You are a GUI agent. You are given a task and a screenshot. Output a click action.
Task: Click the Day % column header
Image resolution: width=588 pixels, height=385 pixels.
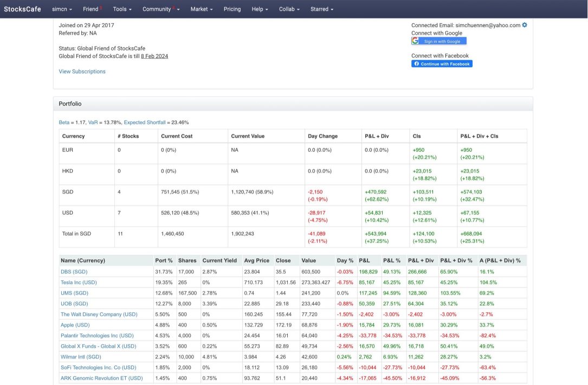tap(345, 260)
